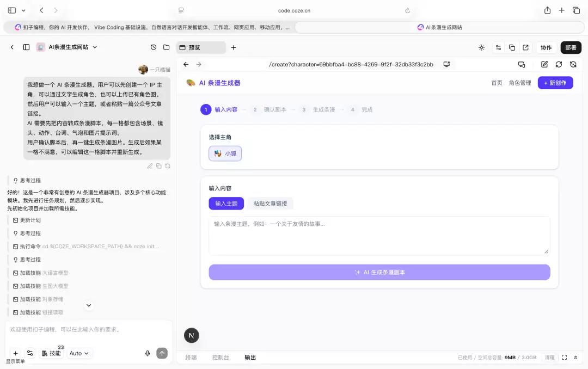The width and height of the screenshot is (588, 369).
Task: Toggle device responsive view icon
Action: [x=521, y=65]
